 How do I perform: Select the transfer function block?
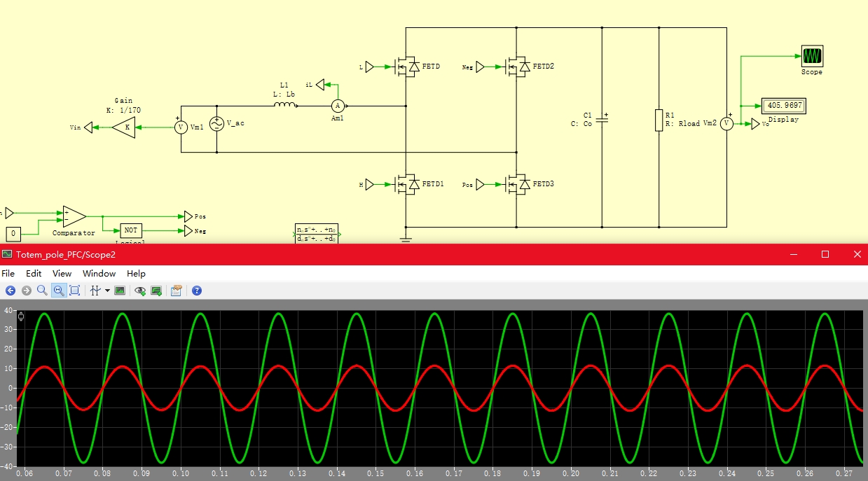pyautogui.click(x=316, y=234)
